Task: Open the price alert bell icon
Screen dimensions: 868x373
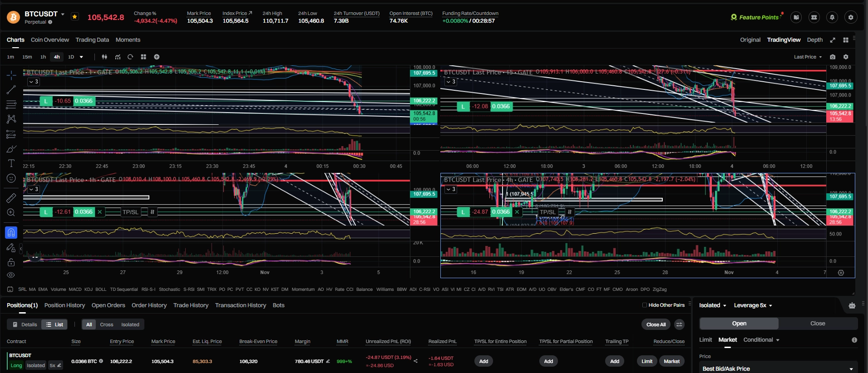Action: (x=832, y=17)
